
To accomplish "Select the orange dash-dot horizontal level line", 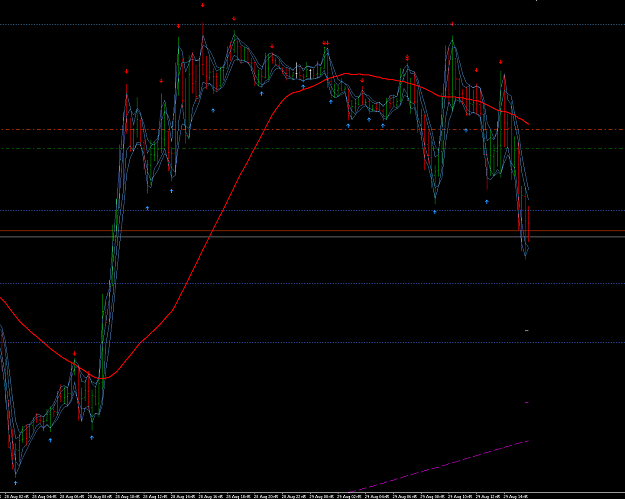I will click(312, 130).
